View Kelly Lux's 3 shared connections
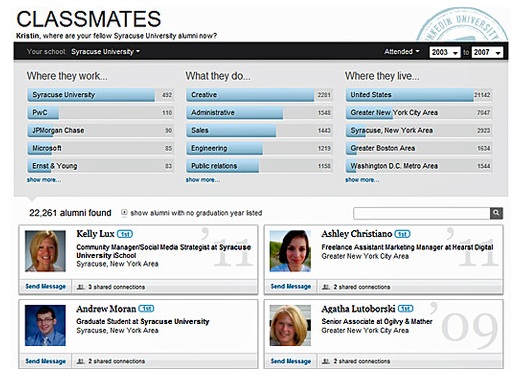522x378 pixels. 116,287
